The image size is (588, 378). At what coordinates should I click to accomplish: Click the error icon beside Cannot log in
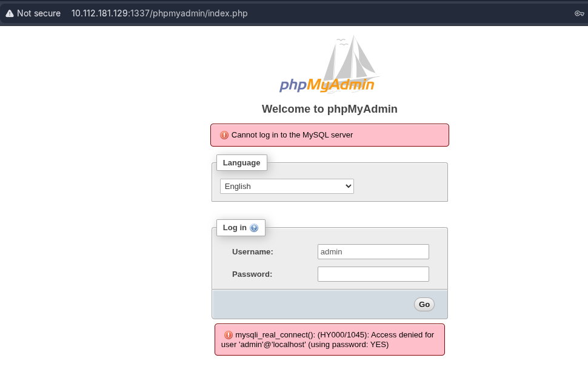point(224,135)
